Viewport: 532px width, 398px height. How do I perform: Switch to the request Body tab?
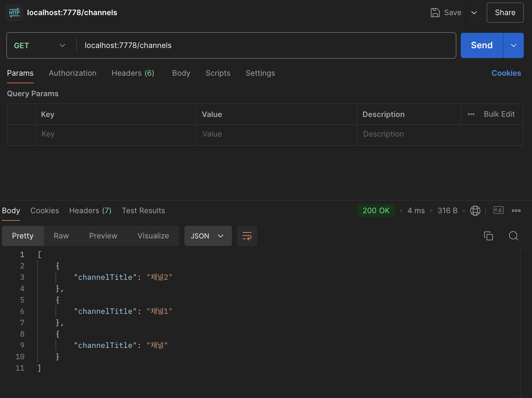tap(181, 73)
